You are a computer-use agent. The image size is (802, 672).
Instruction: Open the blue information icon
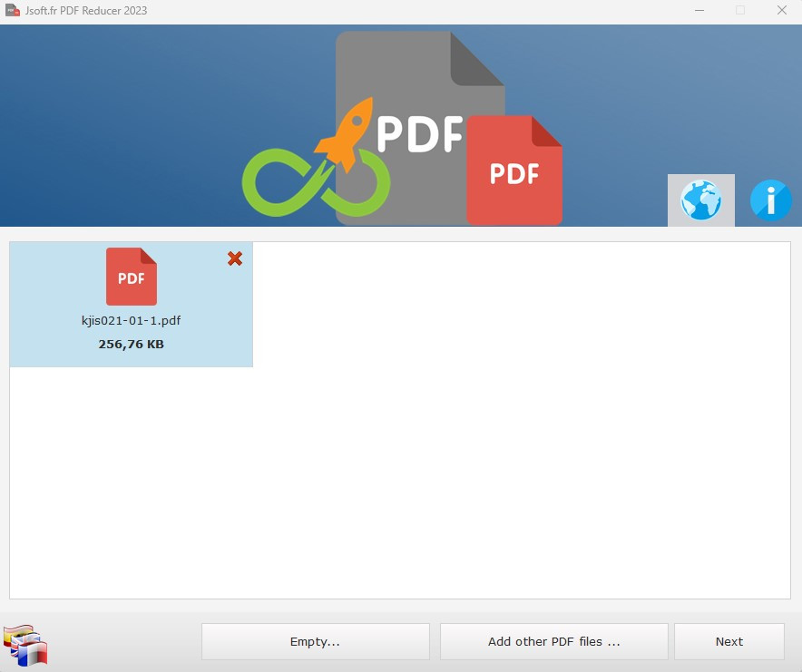(x=771, y=200)
